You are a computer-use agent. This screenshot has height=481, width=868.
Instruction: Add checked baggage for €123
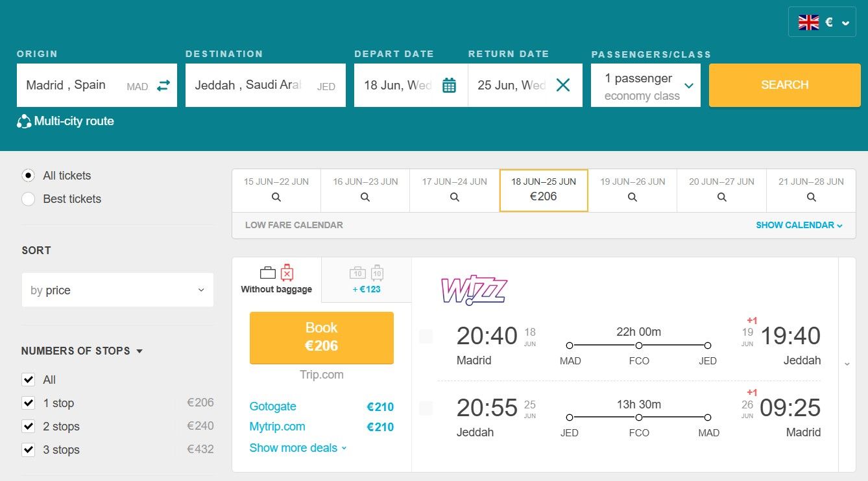[x=367, y=280]
